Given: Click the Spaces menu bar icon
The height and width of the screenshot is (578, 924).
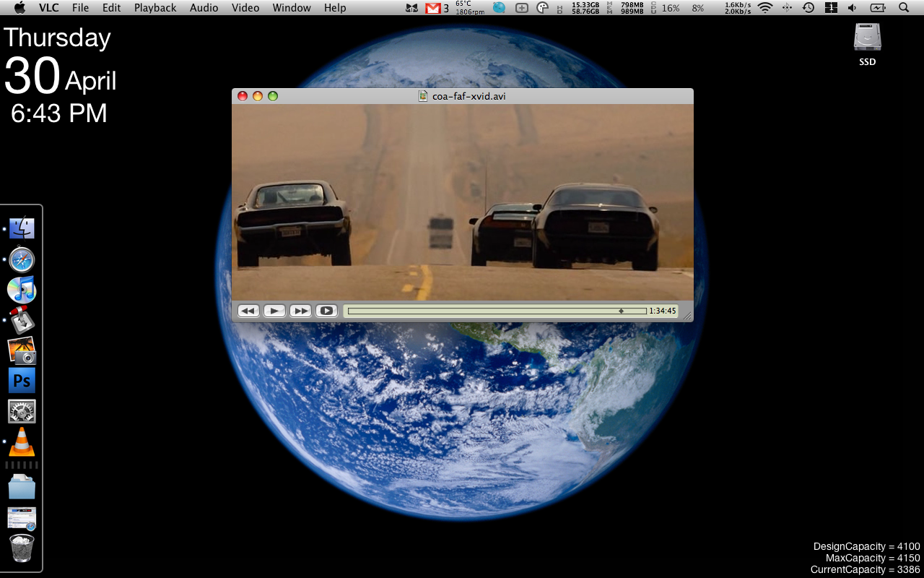Looking at the screenshot, I should coord(831,8).
